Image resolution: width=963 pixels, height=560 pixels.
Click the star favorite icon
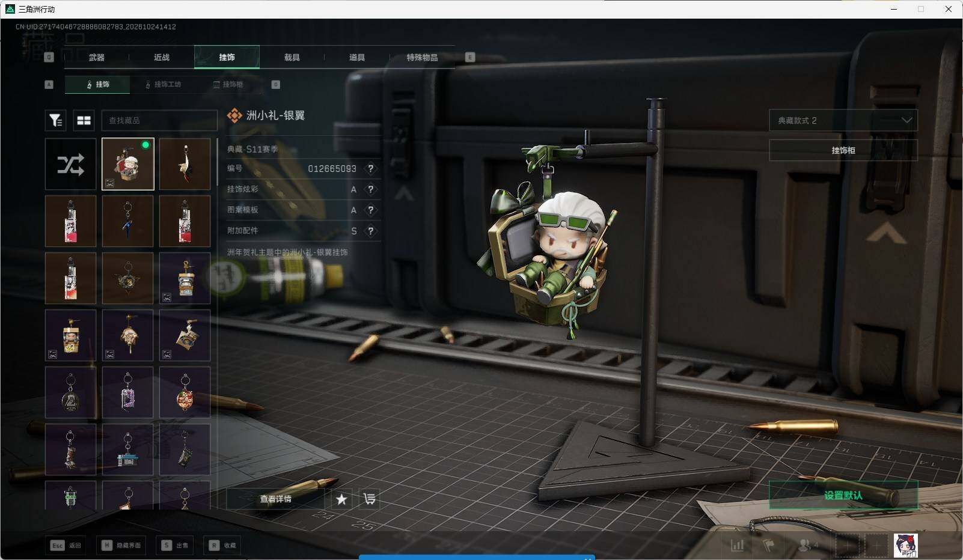(341, 499)
